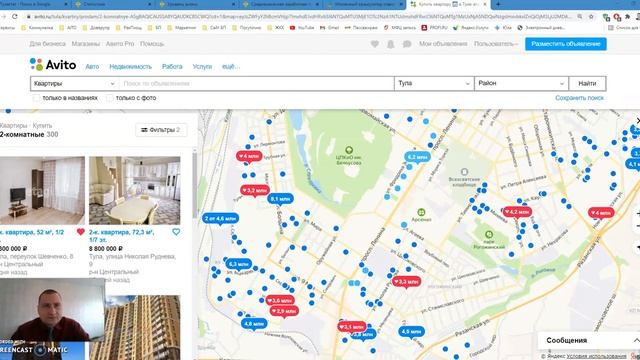The image size is (640, 360).
Task: Select the '2 от 4,6 млн' map marker
Action: pyautogui.click(x=220, y=218)
